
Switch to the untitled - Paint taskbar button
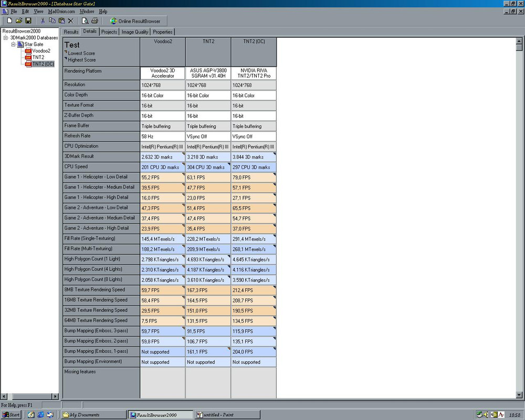228,415
